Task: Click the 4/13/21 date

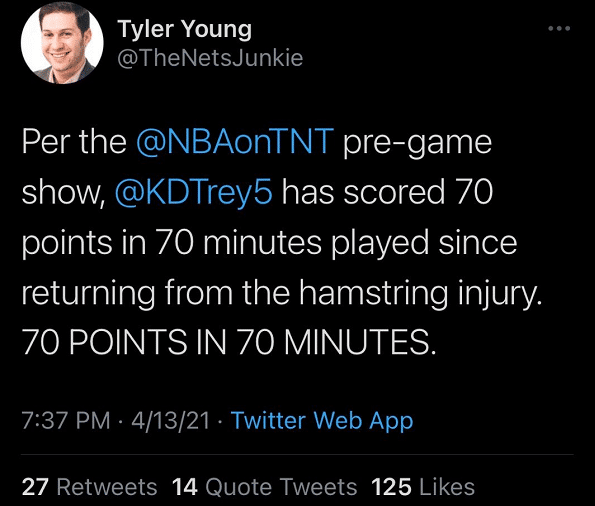Action: tap(170, 421)
